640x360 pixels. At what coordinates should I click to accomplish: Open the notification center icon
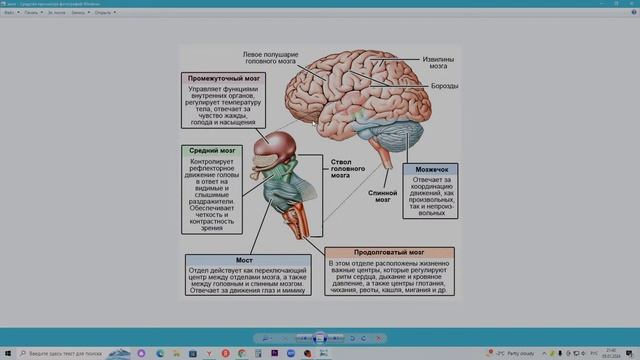click(630, 353)
